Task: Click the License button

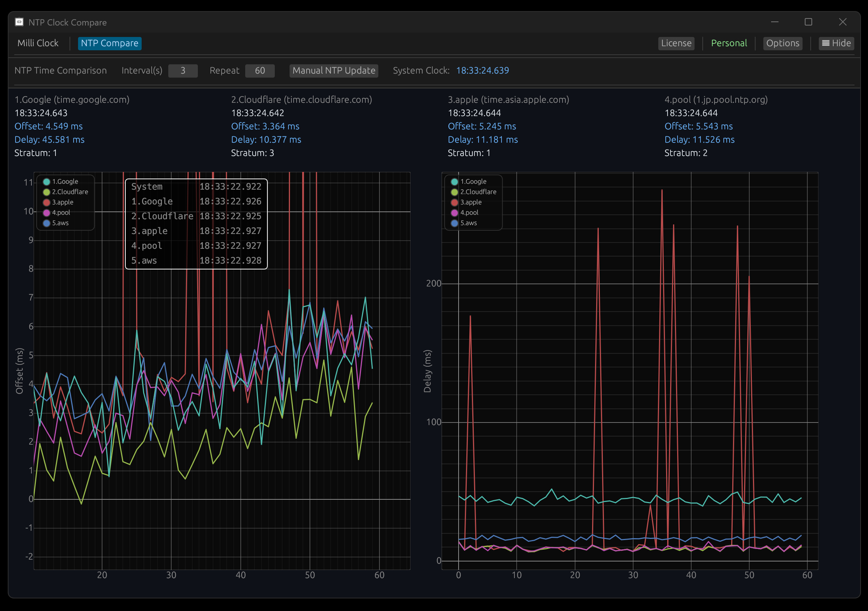Action: 676,43
